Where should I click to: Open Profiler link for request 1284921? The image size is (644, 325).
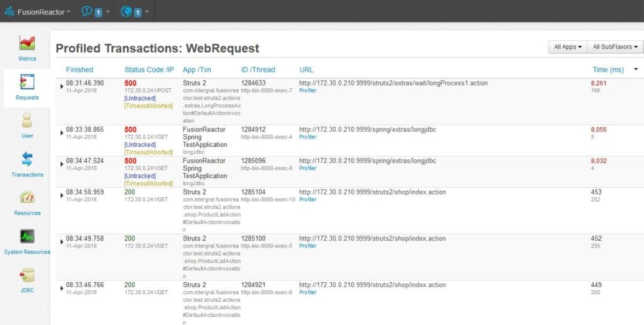click(308, 292)
